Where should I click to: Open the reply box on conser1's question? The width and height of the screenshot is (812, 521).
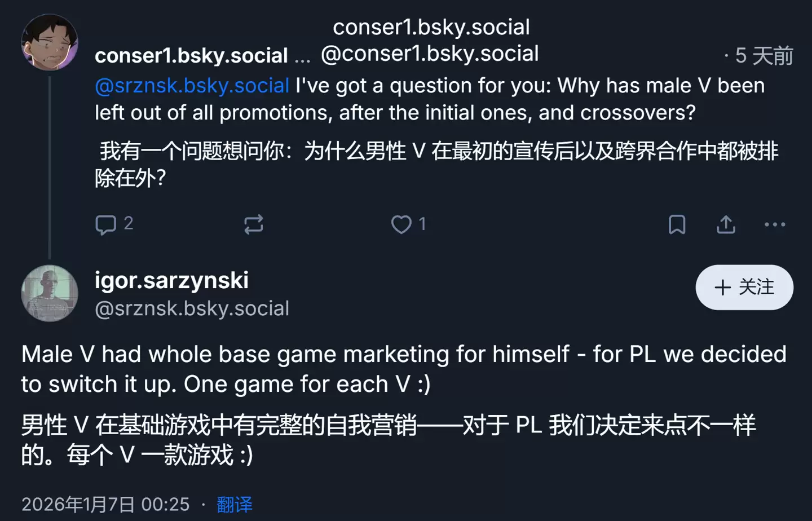coord(105,224)
